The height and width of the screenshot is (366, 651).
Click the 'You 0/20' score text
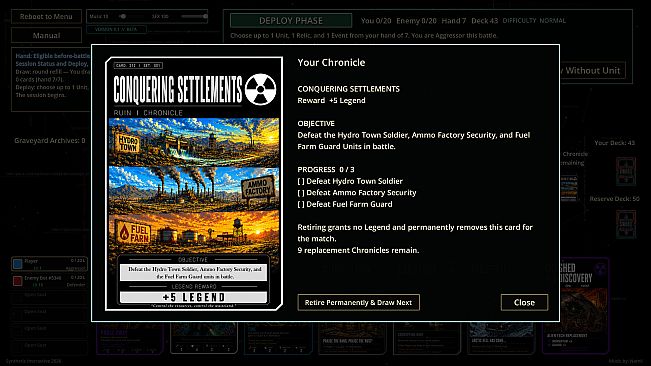(376, 21)
